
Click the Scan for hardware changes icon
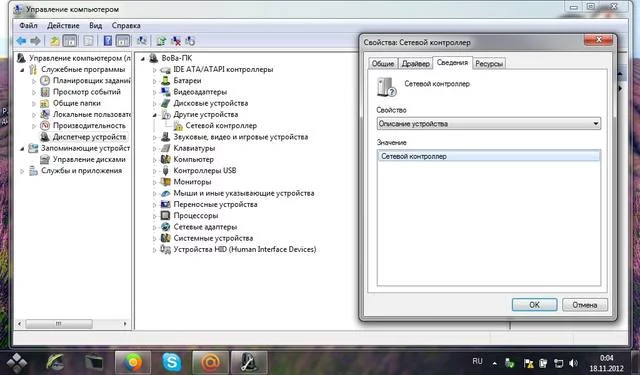pos(142,41)
